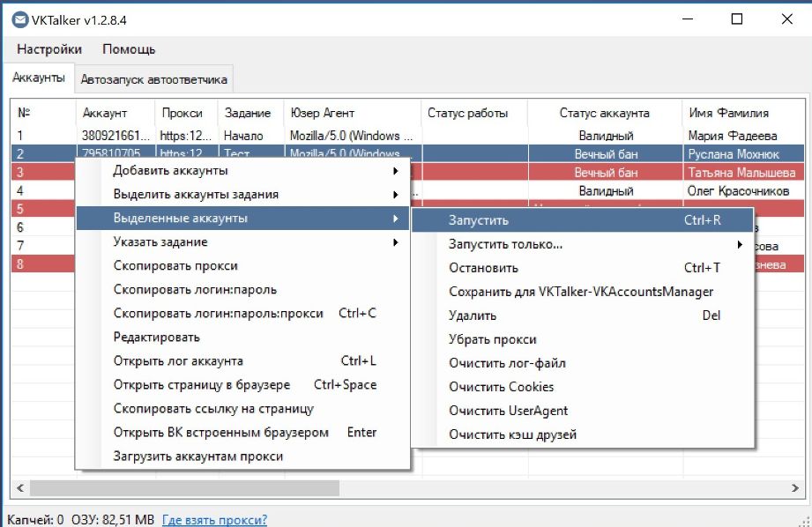Sort by Статус аккаунта column header
The image size is (812, 527).
pos(604,113)
